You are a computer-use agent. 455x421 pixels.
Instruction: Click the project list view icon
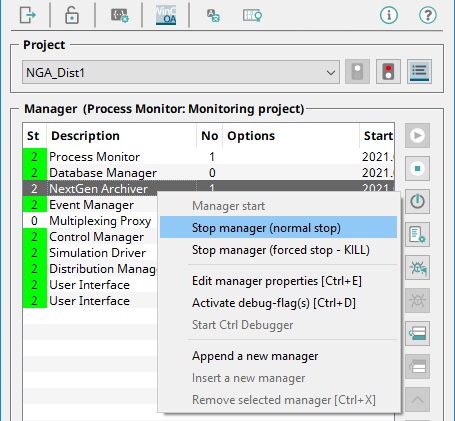[419, 71]
